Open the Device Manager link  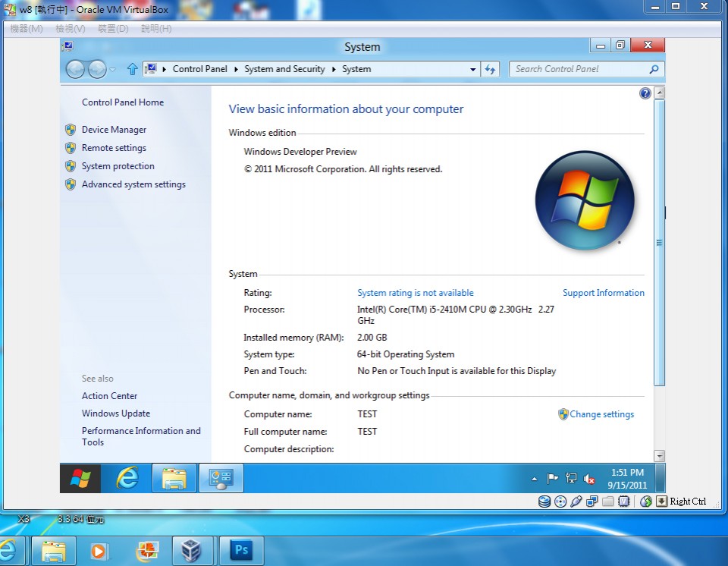(x=114, y=130)
